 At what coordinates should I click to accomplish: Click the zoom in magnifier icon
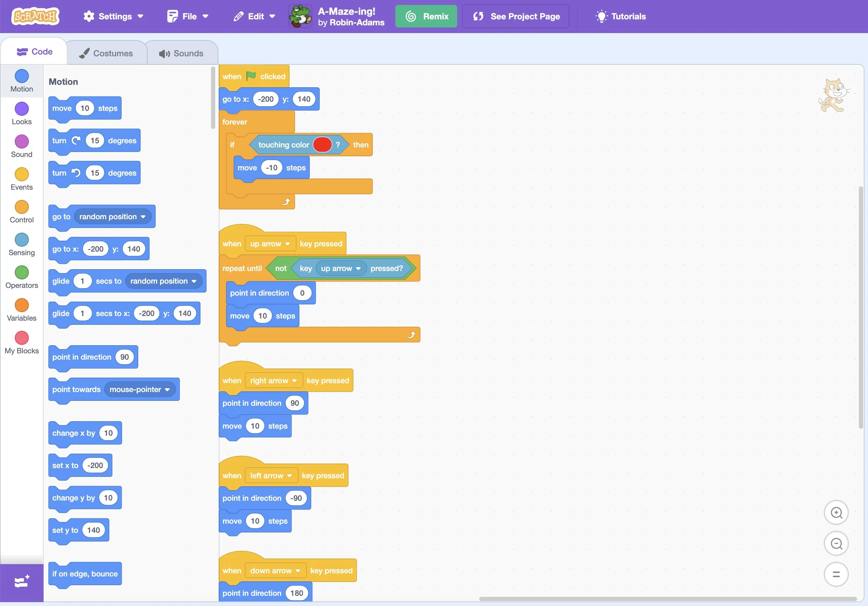point(836,512)
